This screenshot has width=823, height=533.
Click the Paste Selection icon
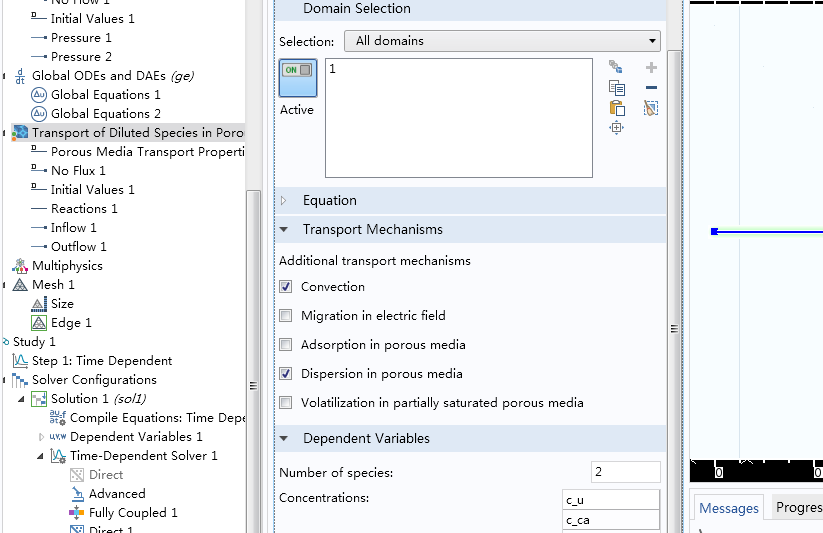(616, 107)
